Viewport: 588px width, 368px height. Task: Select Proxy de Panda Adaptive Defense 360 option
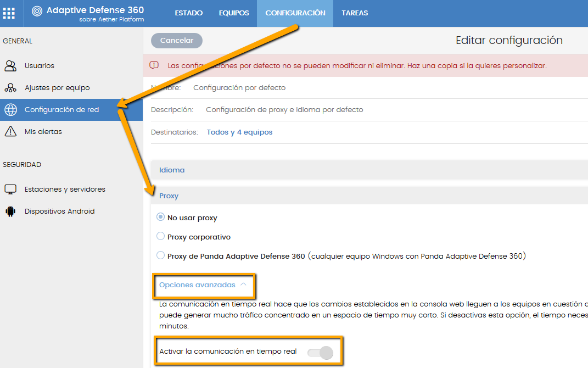(160, 255)
